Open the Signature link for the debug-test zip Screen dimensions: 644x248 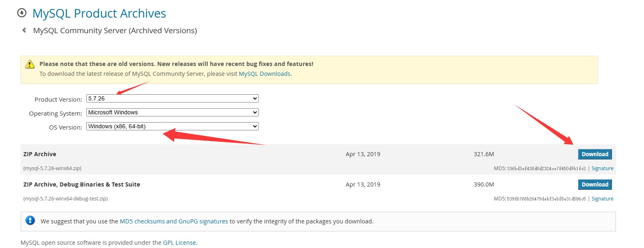(602, 199)
